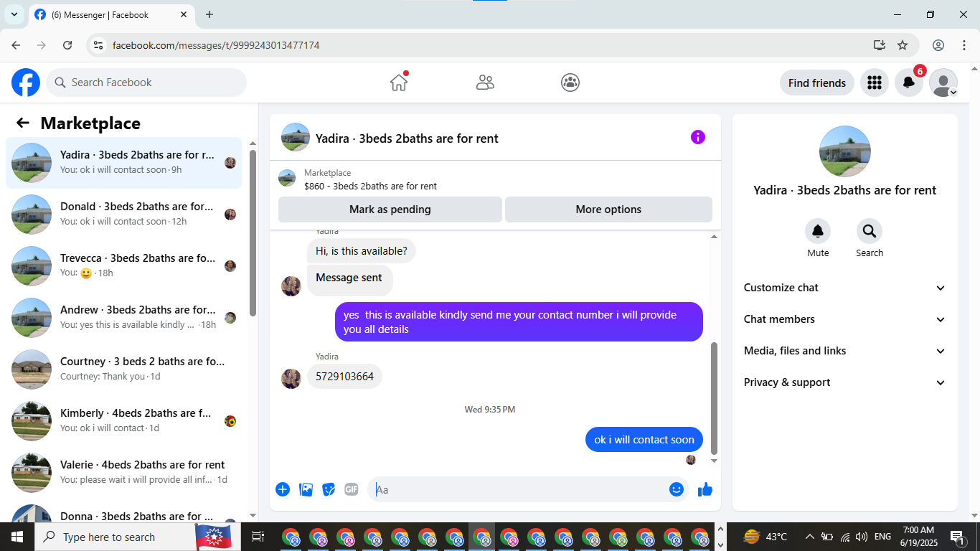Open the $860 Marketplace listing link
Image resolution: width=980 pixels, height=551 pixels.
370,186
